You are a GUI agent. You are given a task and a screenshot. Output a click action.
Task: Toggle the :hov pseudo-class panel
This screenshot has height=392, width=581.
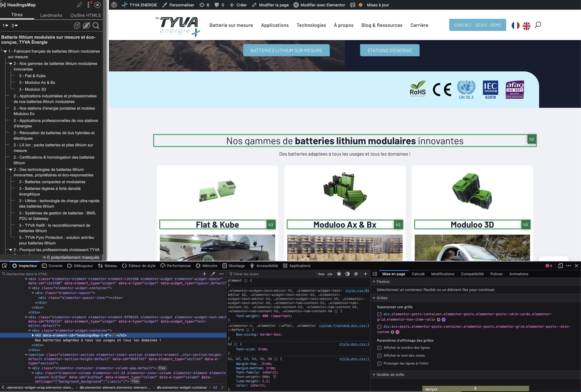tap(321, 274)
